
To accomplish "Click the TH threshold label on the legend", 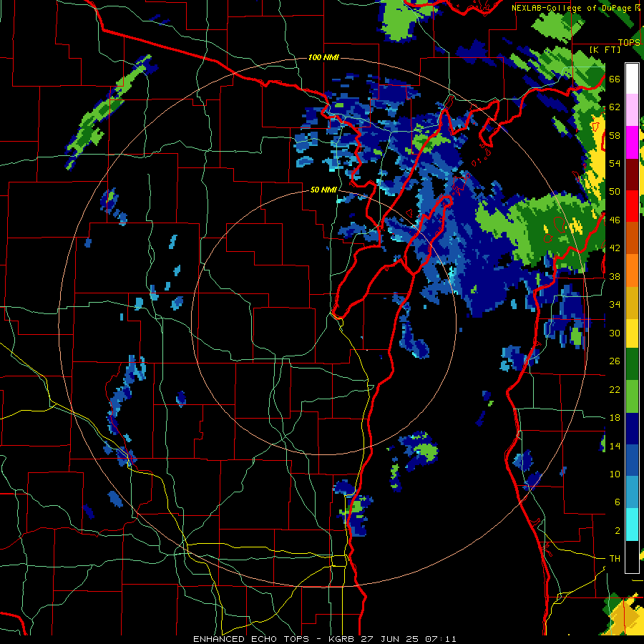I will [615, 559].
